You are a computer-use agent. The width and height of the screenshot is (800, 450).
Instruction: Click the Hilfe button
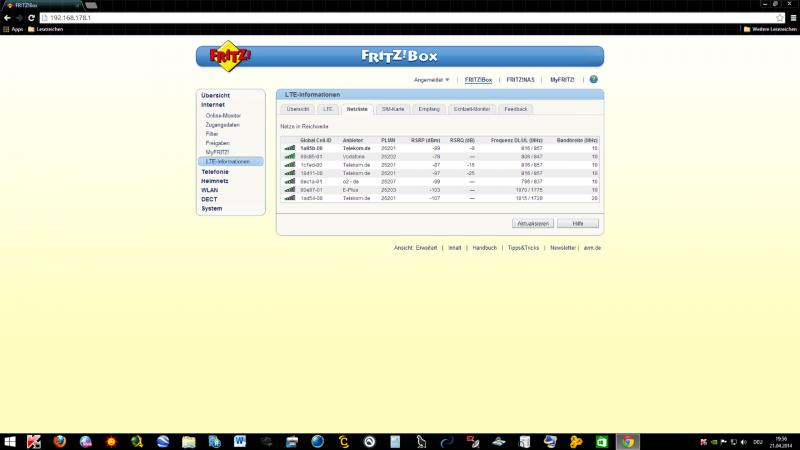coord(578,223)
